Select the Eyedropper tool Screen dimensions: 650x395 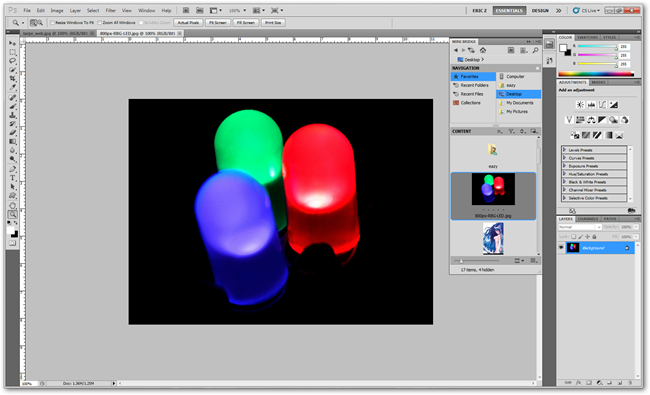click(13, 87)
